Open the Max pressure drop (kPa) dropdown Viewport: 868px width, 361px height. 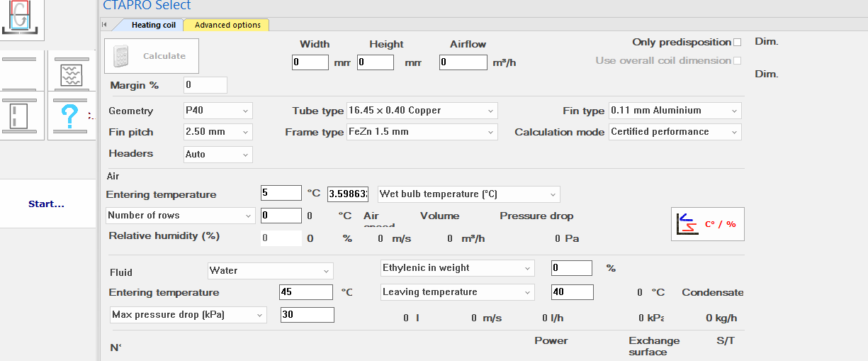(x=188, y=315)
